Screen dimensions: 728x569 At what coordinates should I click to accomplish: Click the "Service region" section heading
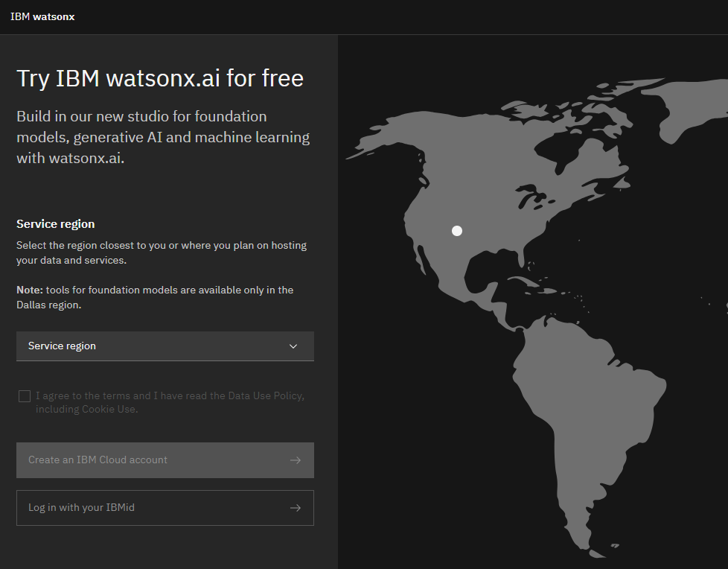click(56, 224)
